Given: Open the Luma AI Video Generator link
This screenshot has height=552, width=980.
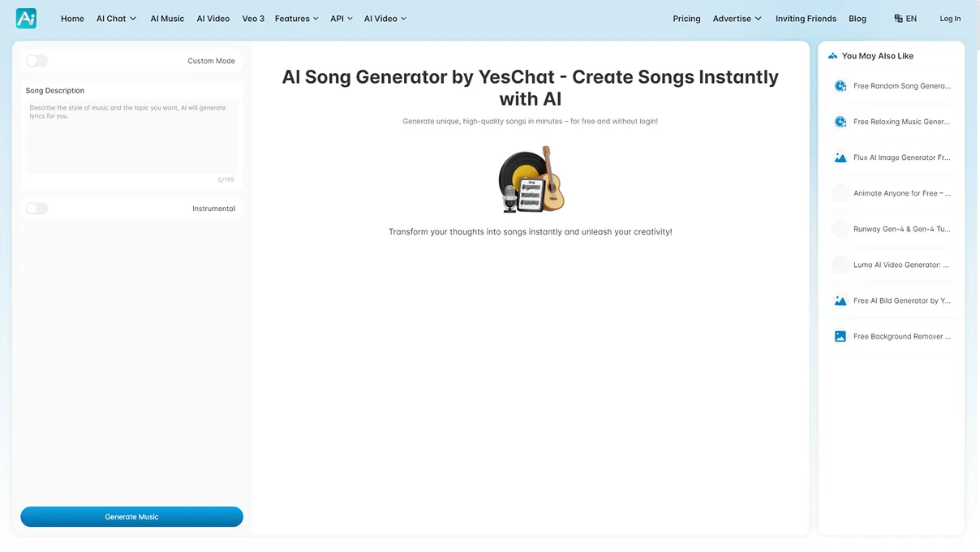Looking at the screenshot, I should point(900,265).
